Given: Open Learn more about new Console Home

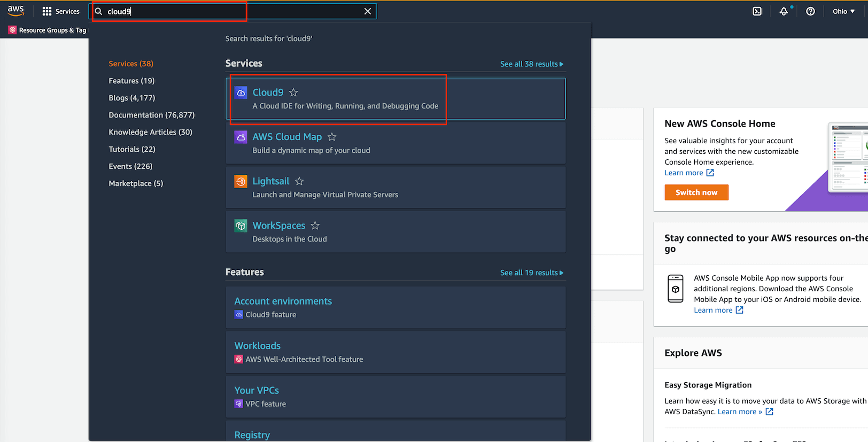Looking at the screenshot, I should [689, 173].
